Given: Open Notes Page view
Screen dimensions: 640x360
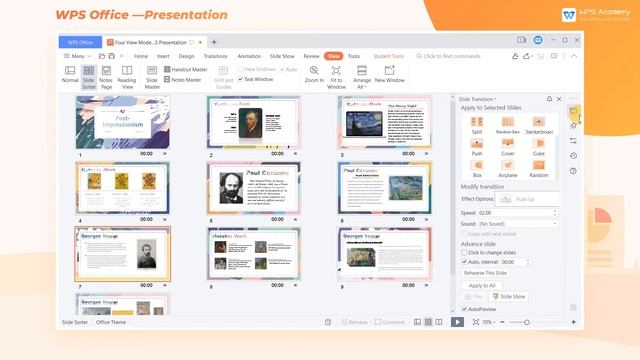Looking at the screenshot, I should coord(106,77).
